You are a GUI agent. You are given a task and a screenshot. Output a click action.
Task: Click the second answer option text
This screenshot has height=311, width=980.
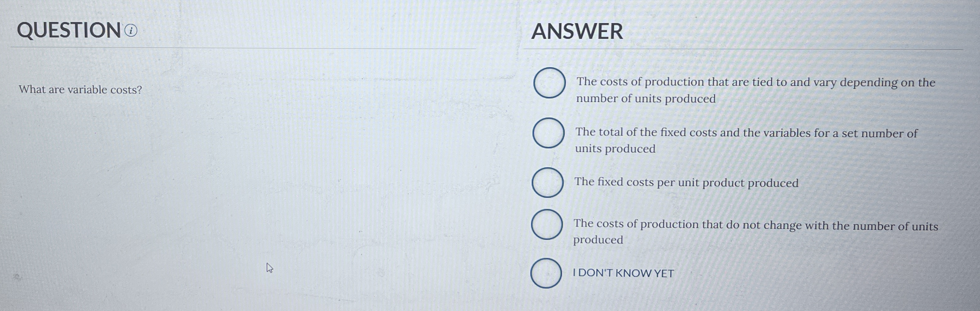click(746, 141)
